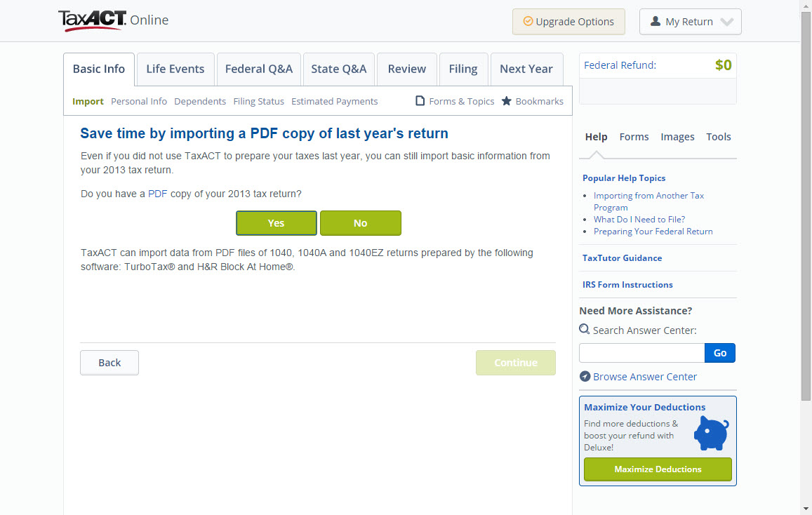The height and width of the screenshot is (515, 812).
Task: Click the Browse Answer Center compass icon
Action: [585, 377]
